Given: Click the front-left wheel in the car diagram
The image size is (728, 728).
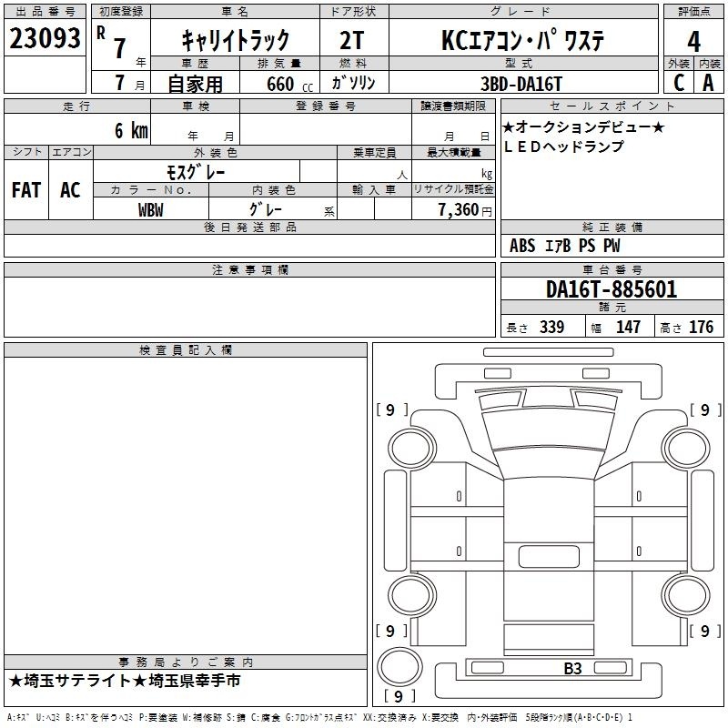Looking at the screenshot, I should 408,446.
